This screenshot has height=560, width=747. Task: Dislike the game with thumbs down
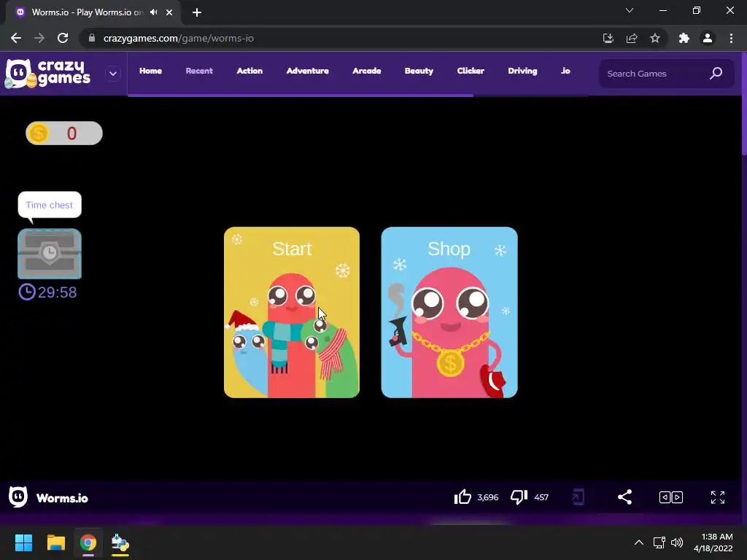pyautogui.click(x=519, y=497)
